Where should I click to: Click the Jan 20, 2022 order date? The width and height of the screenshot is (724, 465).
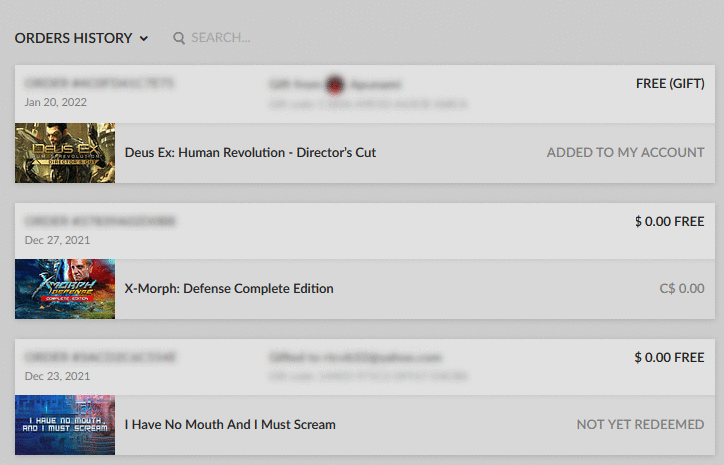tap(55, 102)
